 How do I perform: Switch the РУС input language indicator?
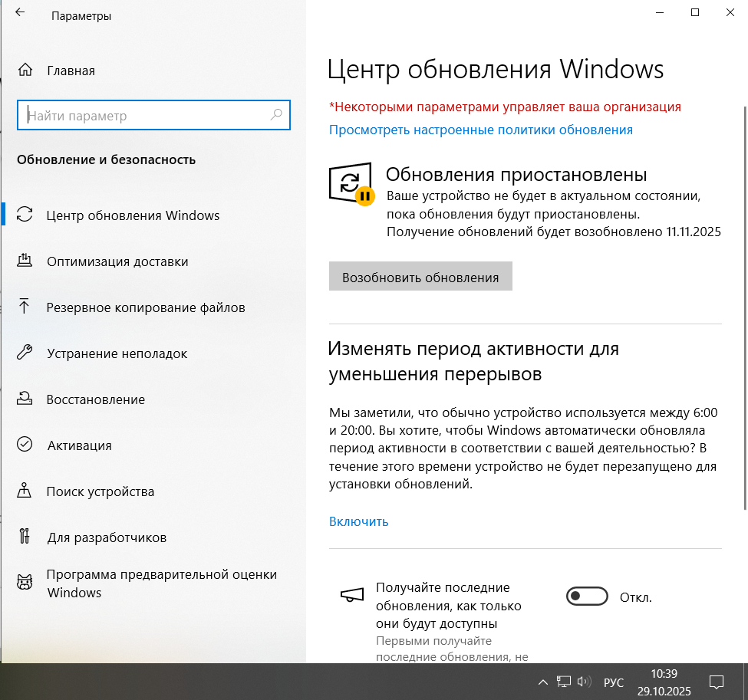pyautogui.click(x=614, y=683)
